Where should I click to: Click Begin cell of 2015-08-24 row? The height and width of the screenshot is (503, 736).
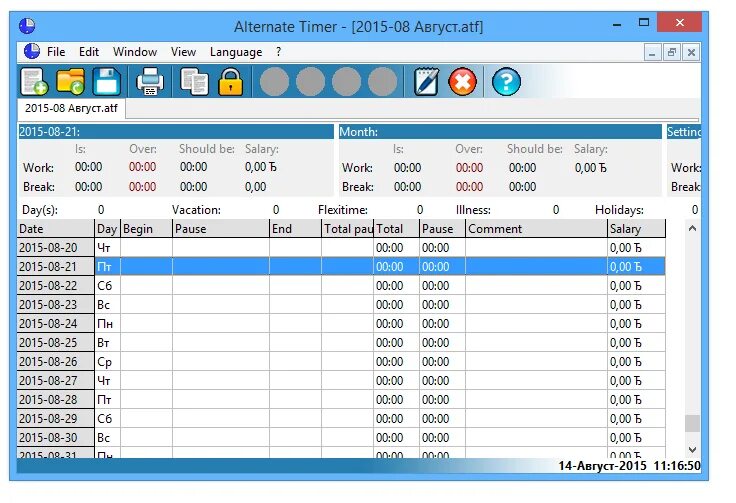(x=146, y=324)
